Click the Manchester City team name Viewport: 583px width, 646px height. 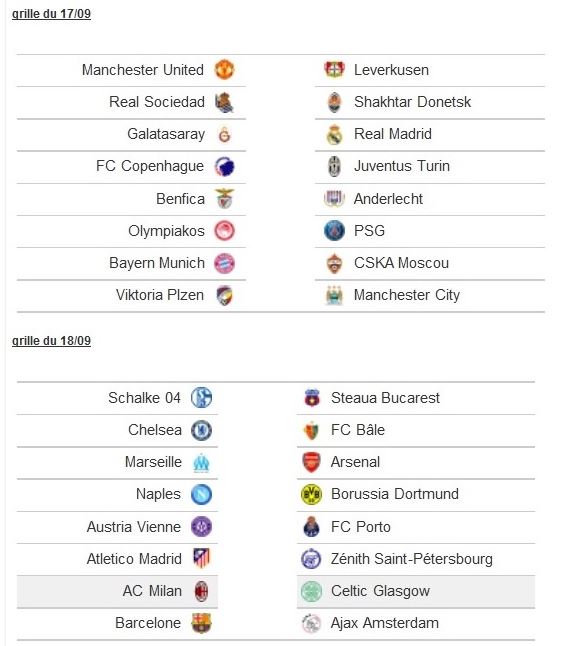click(407, 295)
